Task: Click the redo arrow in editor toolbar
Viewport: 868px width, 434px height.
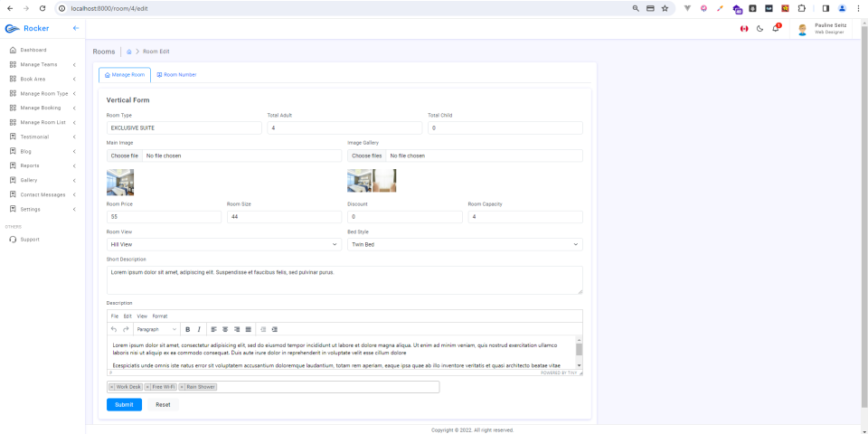Action: point(126,329)
